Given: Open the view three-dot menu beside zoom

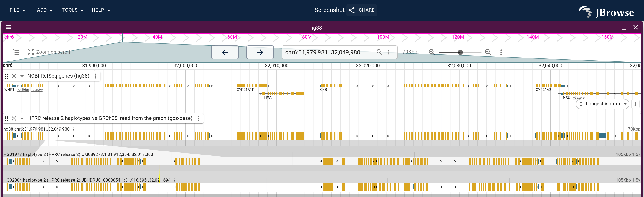Looking at the screenshot, I should pyautogui.click(x=501, y=52).
